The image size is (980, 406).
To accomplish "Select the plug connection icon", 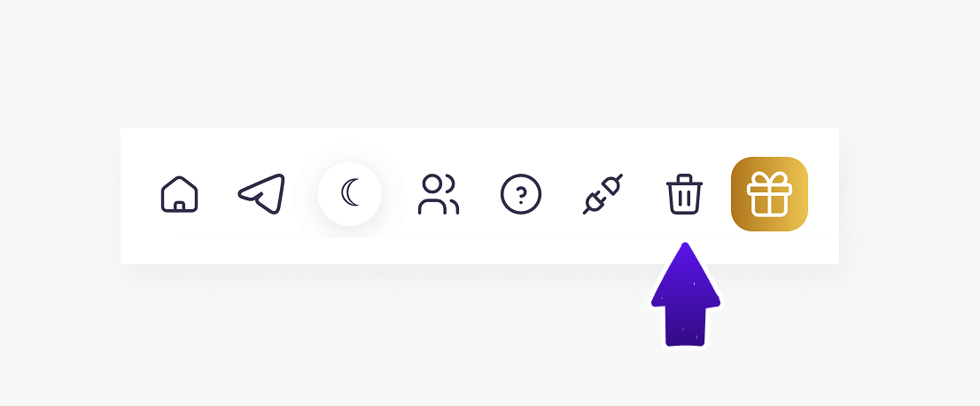I will [603, 194].
